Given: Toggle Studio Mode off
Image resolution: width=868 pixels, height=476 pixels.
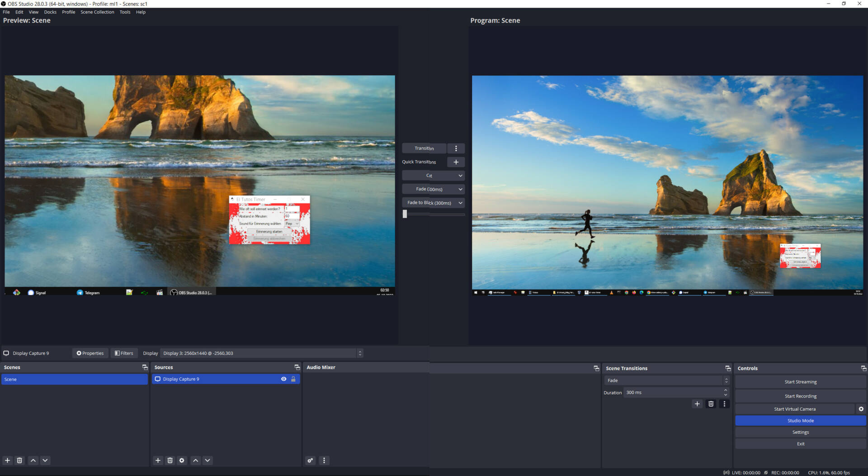Looking at the screenshot, I should tap(800, 420).
